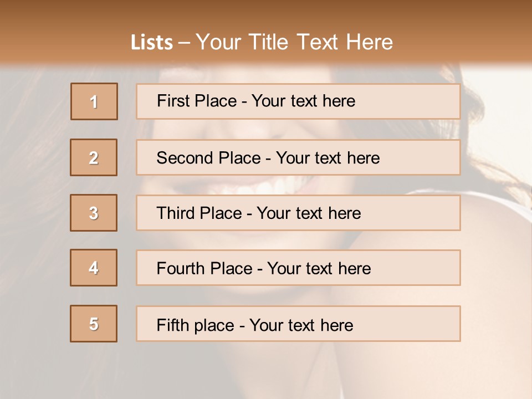Click the number 3 square

pos(94,213)
